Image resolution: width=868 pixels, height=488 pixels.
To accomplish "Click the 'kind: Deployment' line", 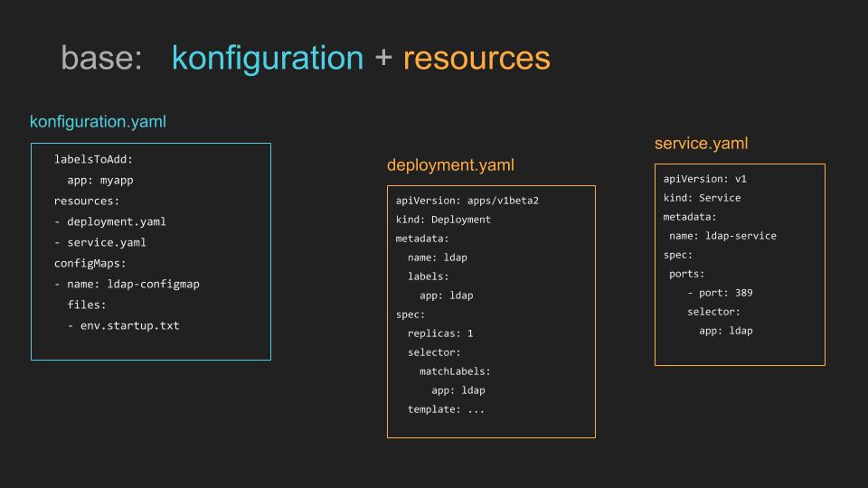I will [x=443, y=220].
